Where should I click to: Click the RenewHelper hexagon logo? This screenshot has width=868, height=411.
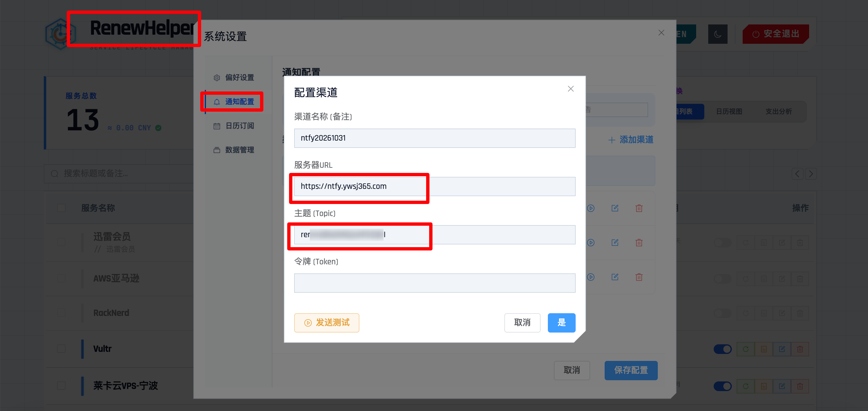click(x=60, y=34)
